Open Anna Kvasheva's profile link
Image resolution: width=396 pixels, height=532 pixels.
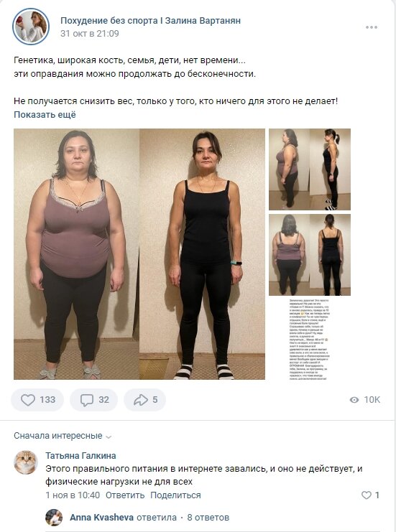(101, 518)
